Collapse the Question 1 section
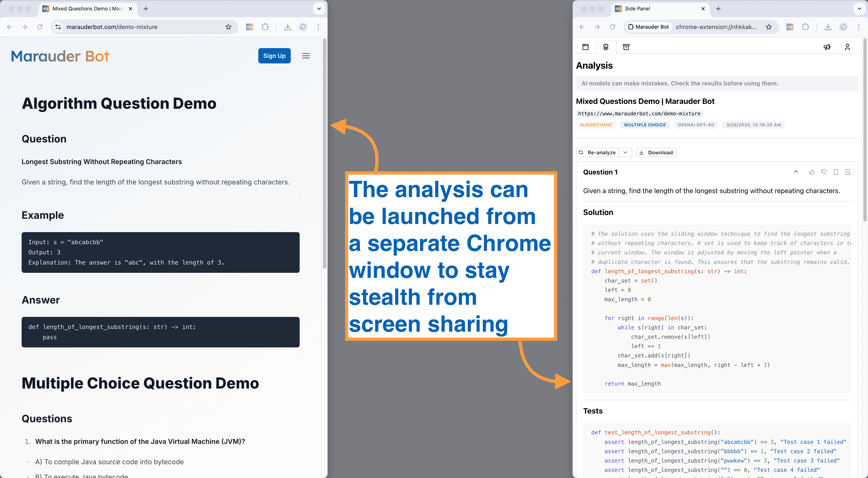 point(796,172)
